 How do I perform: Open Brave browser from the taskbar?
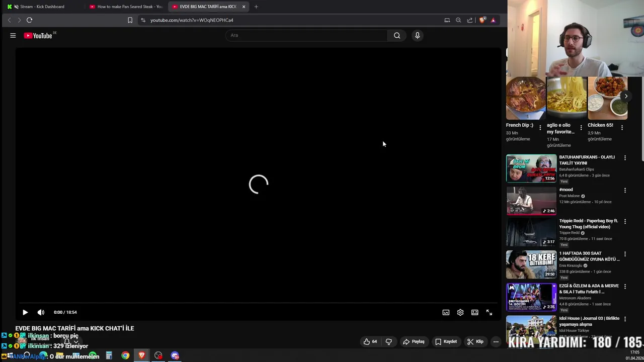coord(142,356)
